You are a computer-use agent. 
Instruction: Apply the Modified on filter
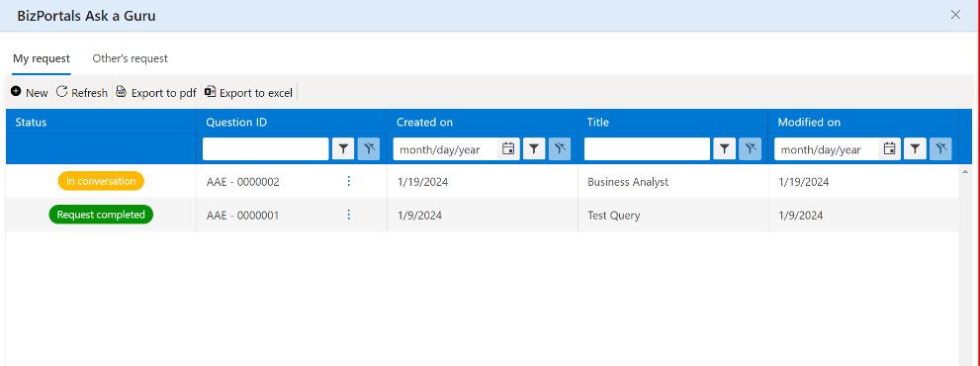915,149
